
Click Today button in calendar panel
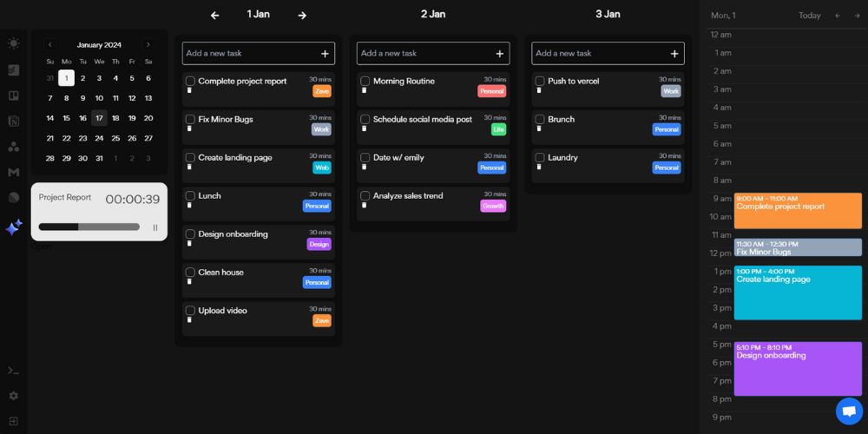[x=809, y=16]
